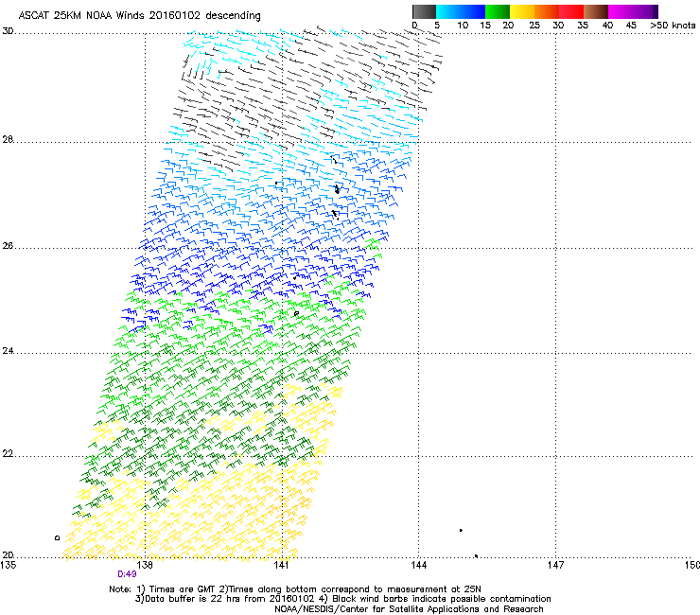Click the island dot near 145E 20.5N
The width and height of the screenshot is (700, 615).
[462, 530]
